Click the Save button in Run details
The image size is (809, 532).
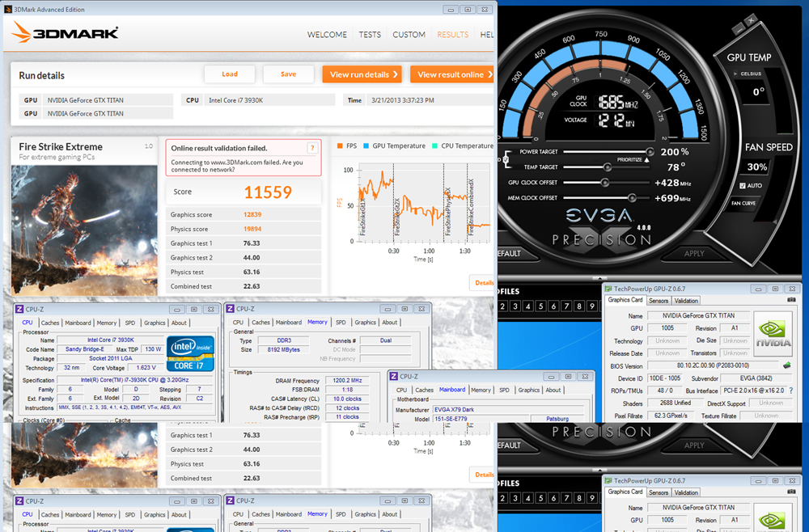tap(289, 74)
